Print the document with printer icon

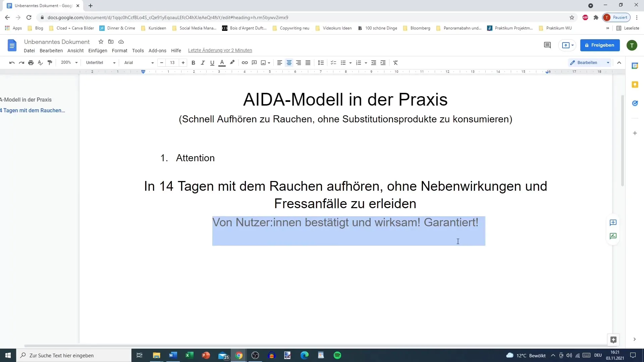point(31,63)
